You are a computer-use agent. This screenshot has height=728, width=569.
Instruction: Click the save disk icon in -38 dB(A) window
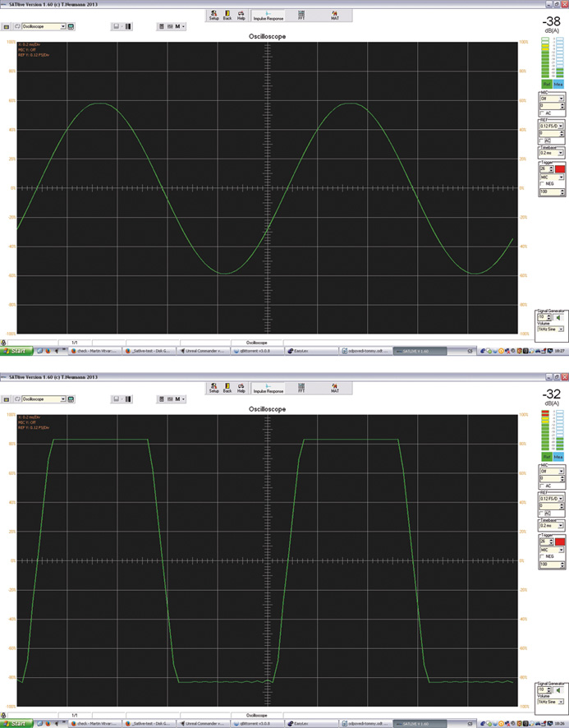coord(117,26)
